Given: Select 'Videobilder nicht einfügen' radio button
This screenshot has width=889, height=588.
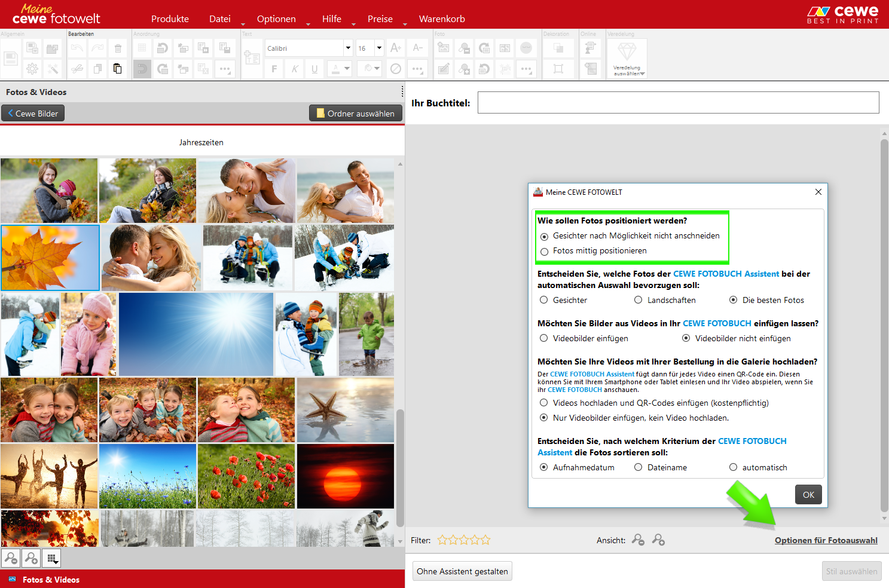Looking at the screenshot, I should point(686,338).
